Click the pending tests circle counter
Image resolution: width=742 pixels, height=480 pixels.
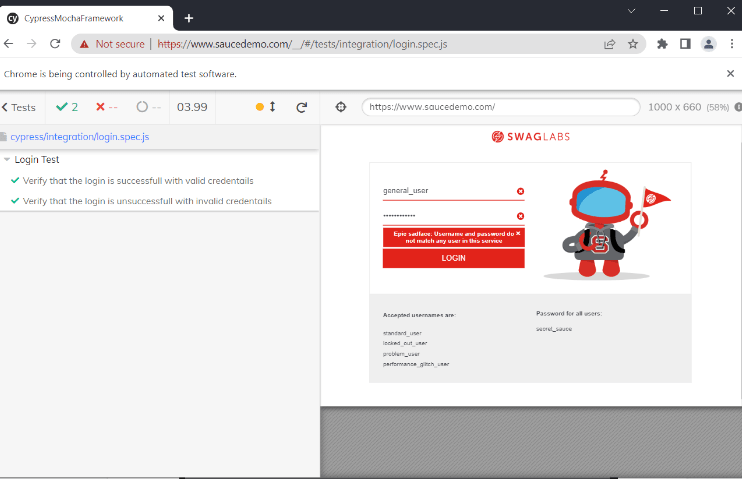[x=149, y=107]
